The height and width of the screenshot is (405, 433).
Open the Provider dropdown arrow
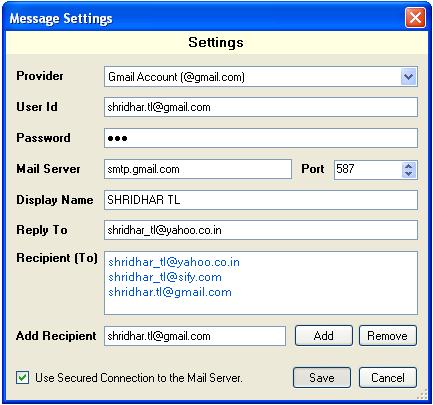[408, 77]
